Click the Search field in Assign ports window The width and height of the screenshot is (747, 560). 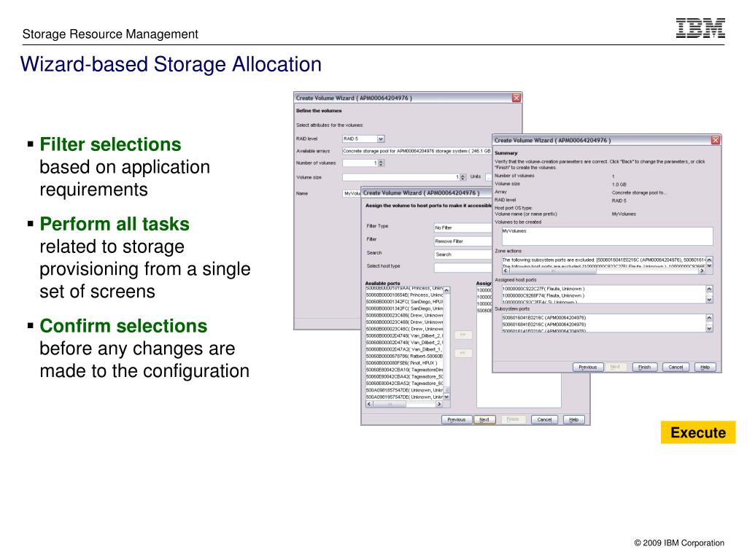click(462, 254)
